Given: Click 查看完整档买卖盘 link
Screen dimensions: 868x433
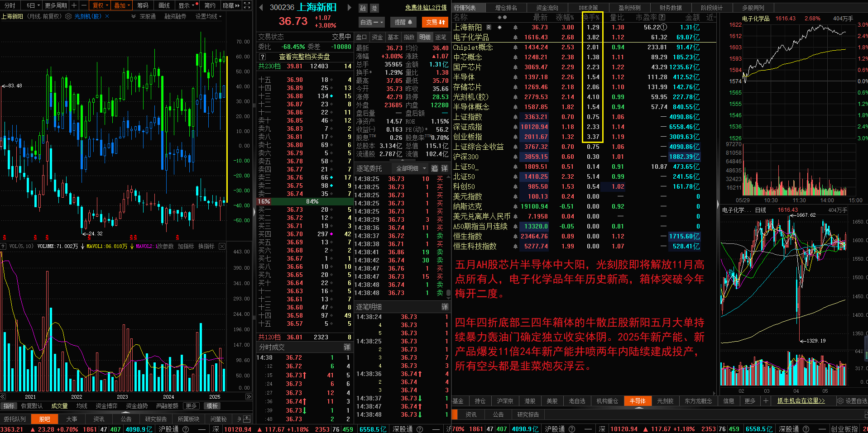Looking at the screenshot, I should point(304,57).
